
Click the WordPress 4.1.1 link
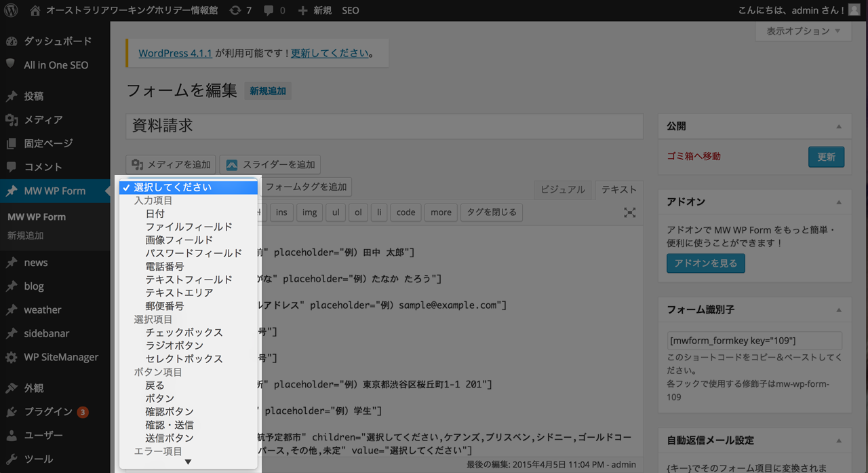176,53
